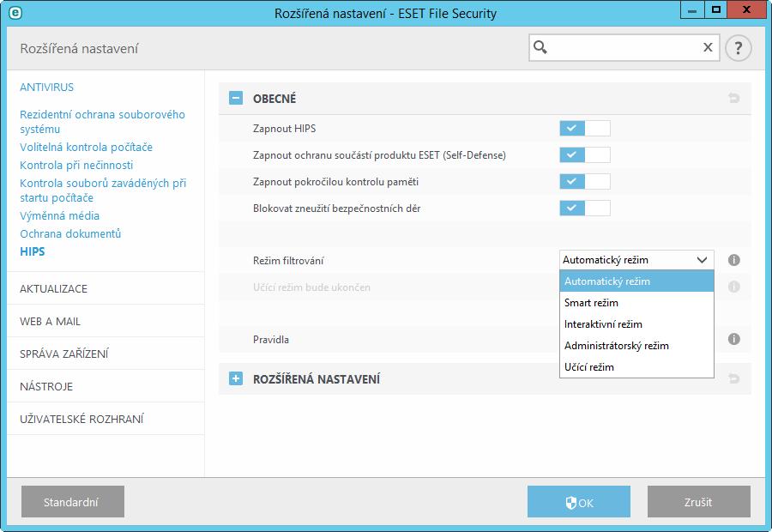Open Ochrana dokumentů settings
This screenshot has height=532, width=772.
click(70, 233)
